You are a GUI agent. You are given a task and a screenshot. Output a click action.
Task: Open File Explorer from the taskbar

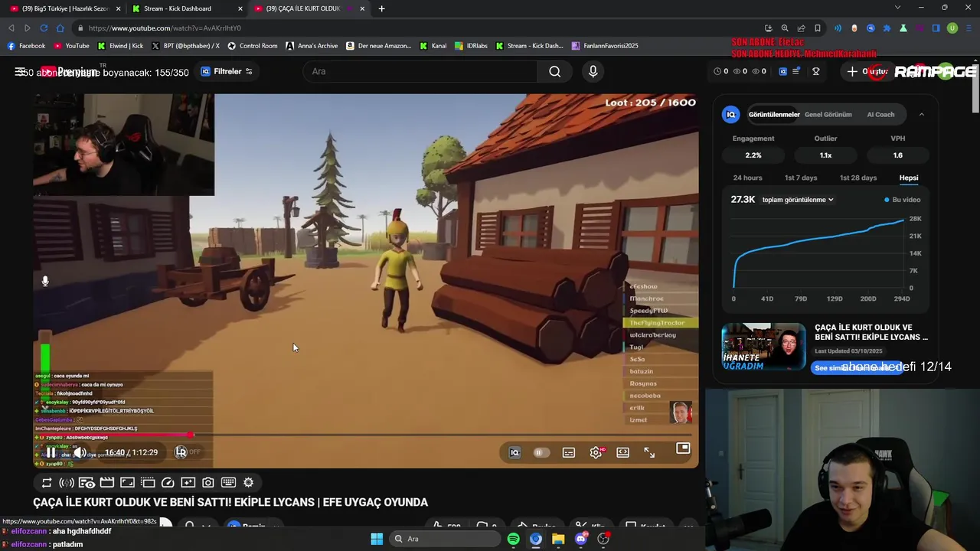[x=558, y=539]
